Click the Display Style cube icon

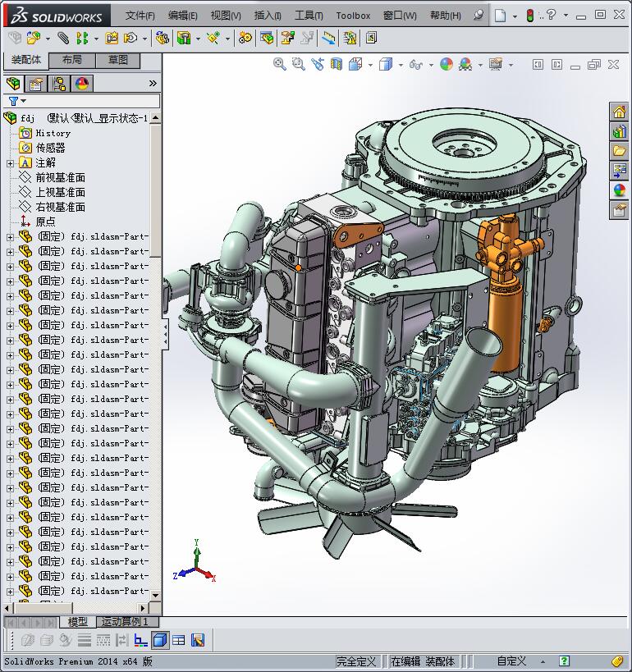point(386,64)
